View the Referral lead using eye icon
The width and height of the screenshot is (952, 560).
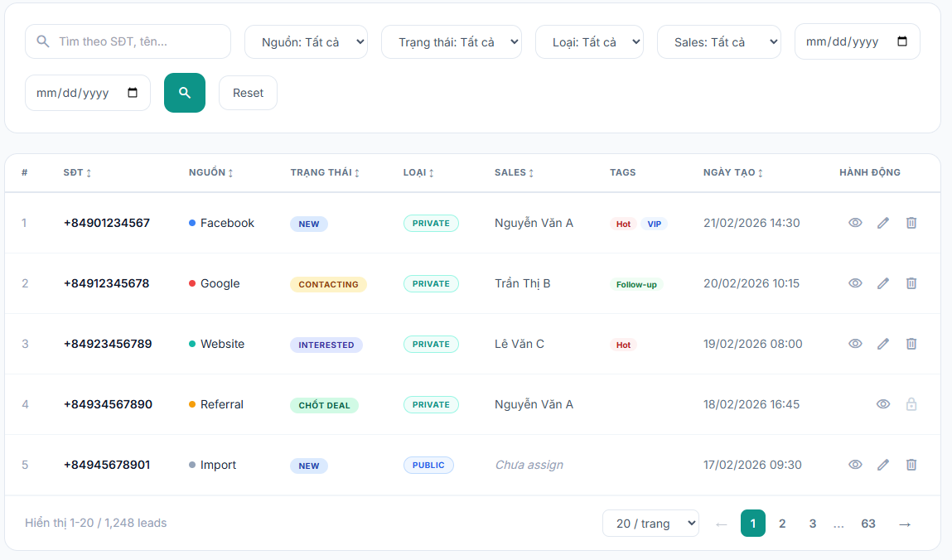[883, 404]
